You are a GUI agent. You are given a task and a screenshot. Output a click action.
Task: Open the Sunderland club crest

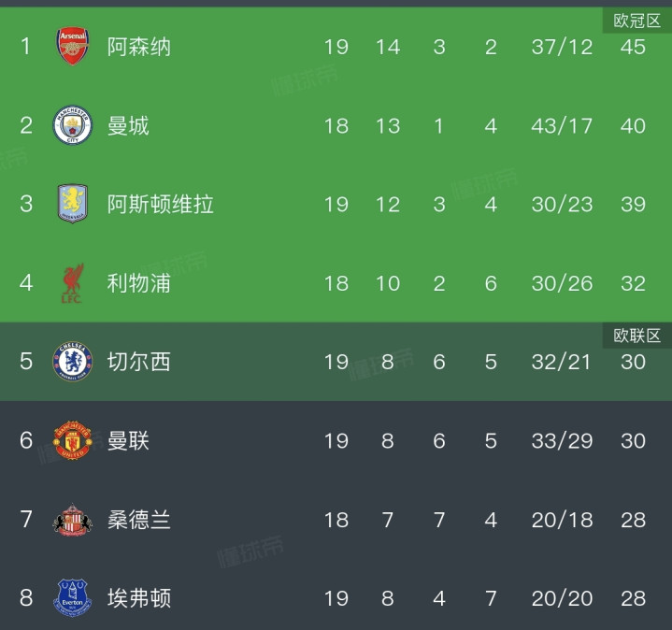pos(73,520)
